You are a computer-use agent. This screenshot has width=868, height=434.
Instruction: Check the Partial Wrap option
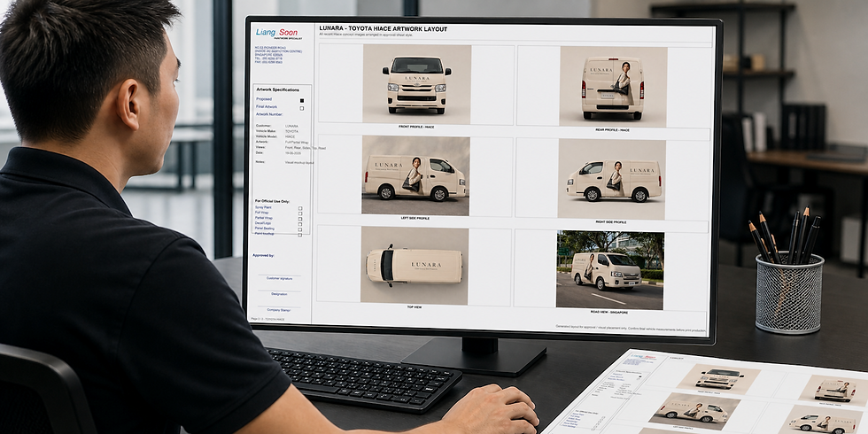(300, 219)
